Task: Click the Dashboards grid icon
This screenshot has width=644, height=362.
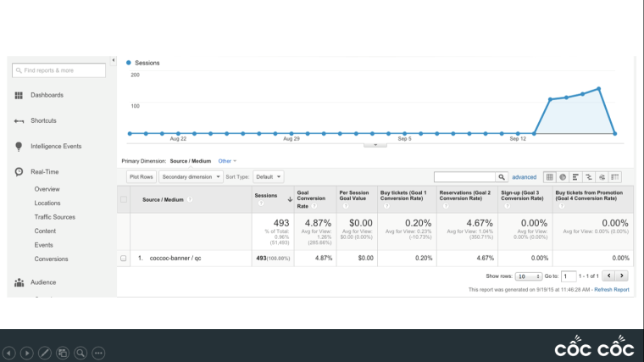Action: click(19, 95)
